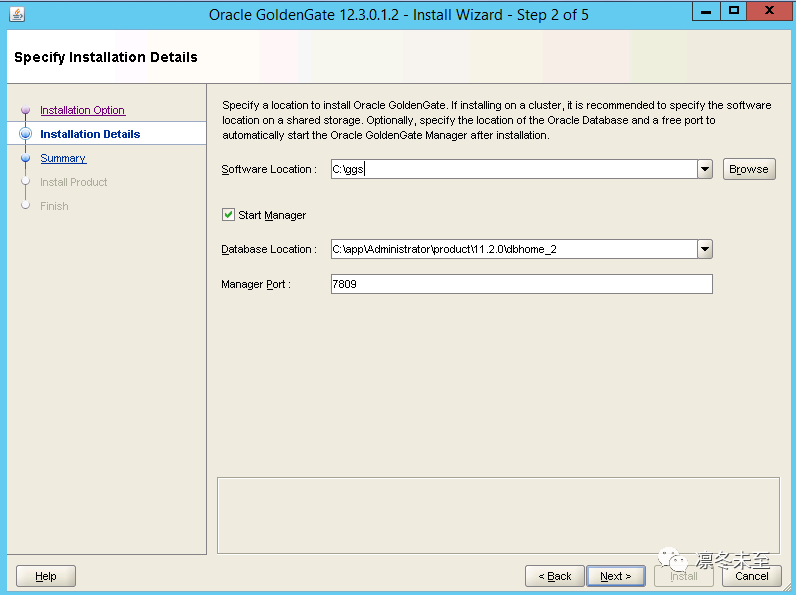Click the "Database Location :" label

[269, 249]
